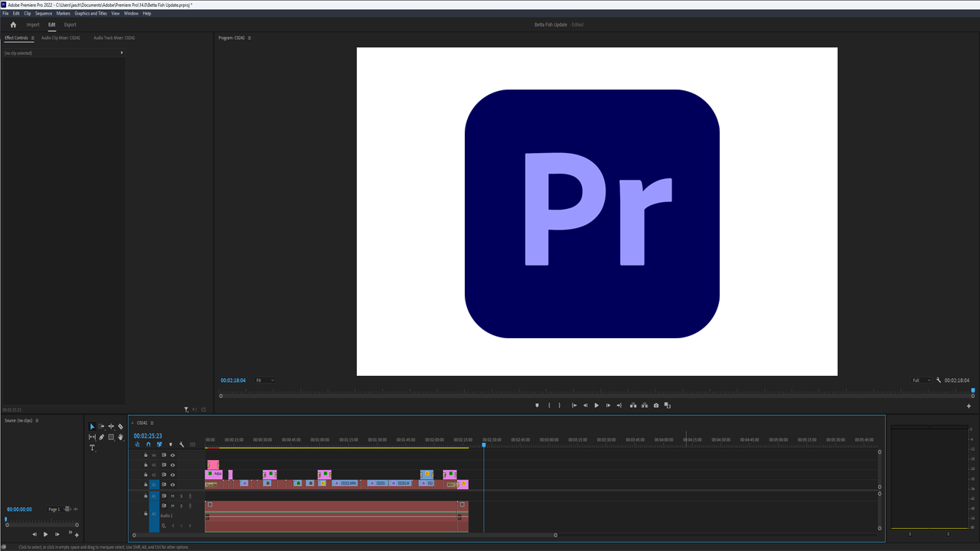This screenshot has width=980, height=551.
Task: Solo audio track A1
Action: pos(181,496)
